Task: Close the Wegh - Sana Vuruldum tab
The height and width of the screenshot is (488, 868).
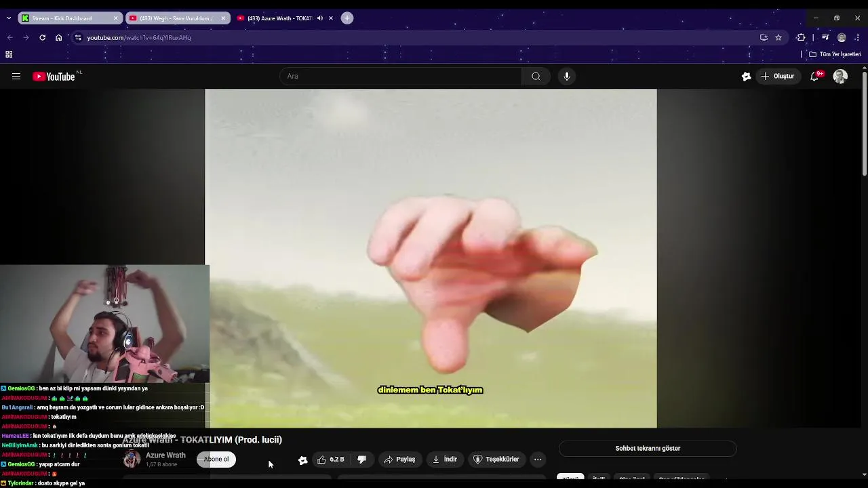Action: (x=223, y=18)
